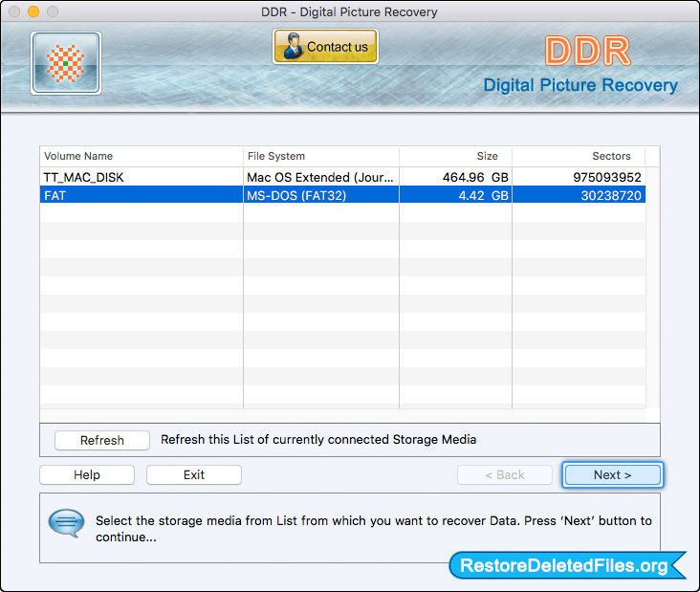Image resolution: width=700 pixels, height=592 pixels.
Task: Sort by the Size column header
Action: (x=455, y=156)
